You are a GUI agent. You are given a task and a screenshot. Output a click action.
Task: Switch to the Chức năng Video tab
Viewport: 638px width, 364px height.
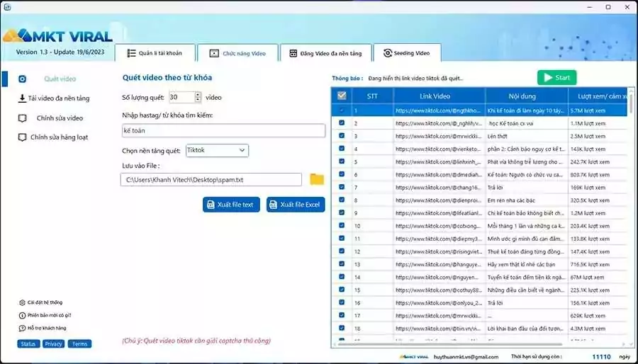tap(237, 53)
